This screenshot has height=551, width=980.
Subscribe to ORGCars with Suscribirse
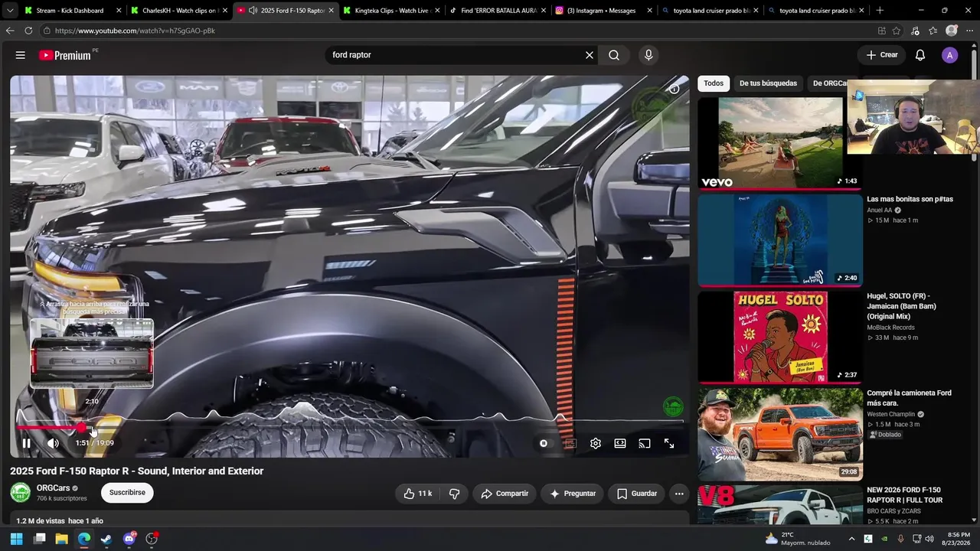point(127,493)
